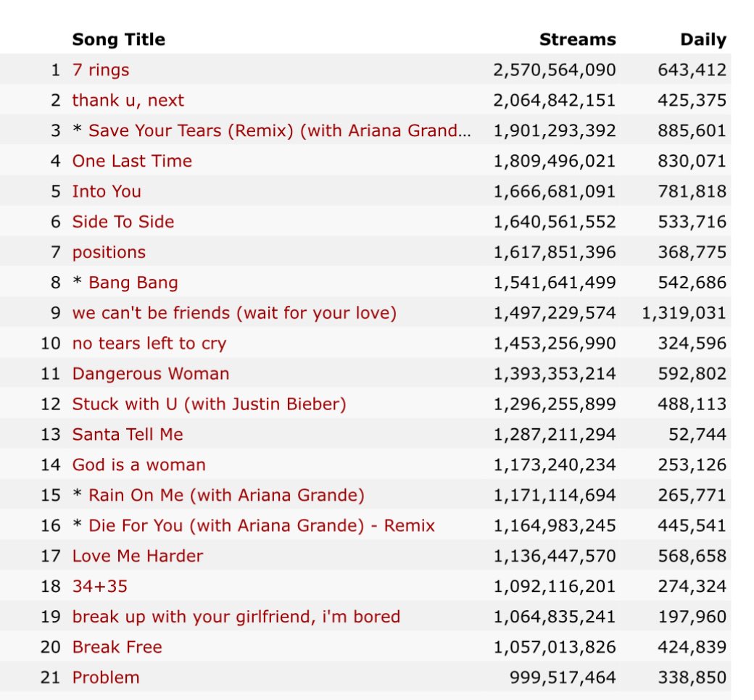This screenshot has width=754, height=700.
Task: Open the 'Dangerous Woman' song link
Action: coord(151,374)
